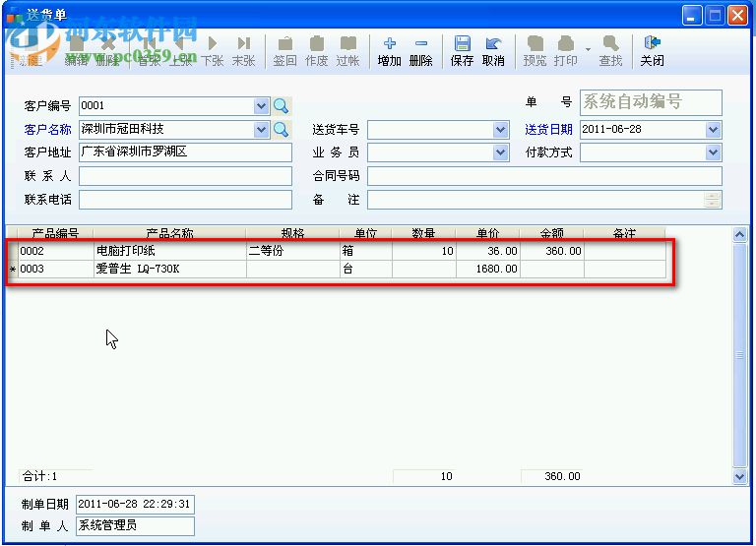The height and width of the screenshot is (546, 756).
Task: Click the 数量 column header
Action: (424, 234)
